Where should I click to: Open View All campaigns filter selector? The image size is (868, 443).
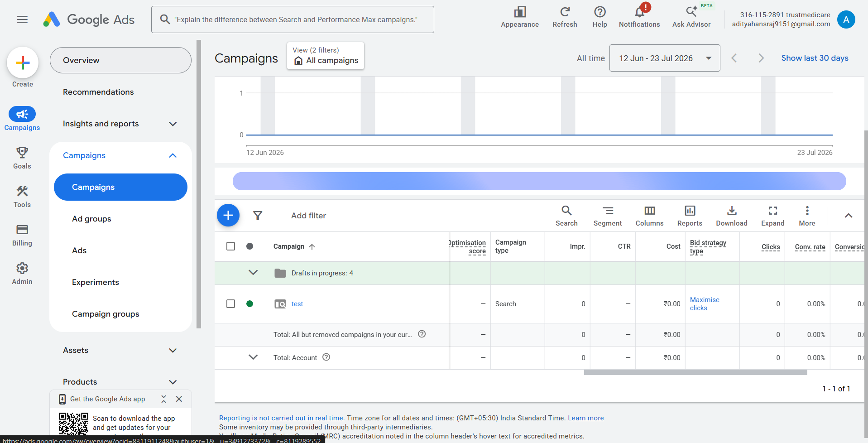(x=326, y=56)
